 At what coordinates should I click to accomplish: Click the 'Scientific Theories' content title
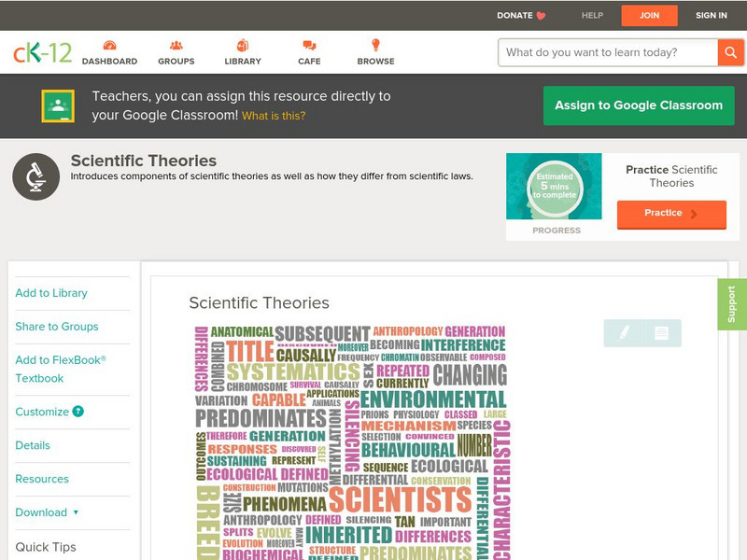point(260,302)
